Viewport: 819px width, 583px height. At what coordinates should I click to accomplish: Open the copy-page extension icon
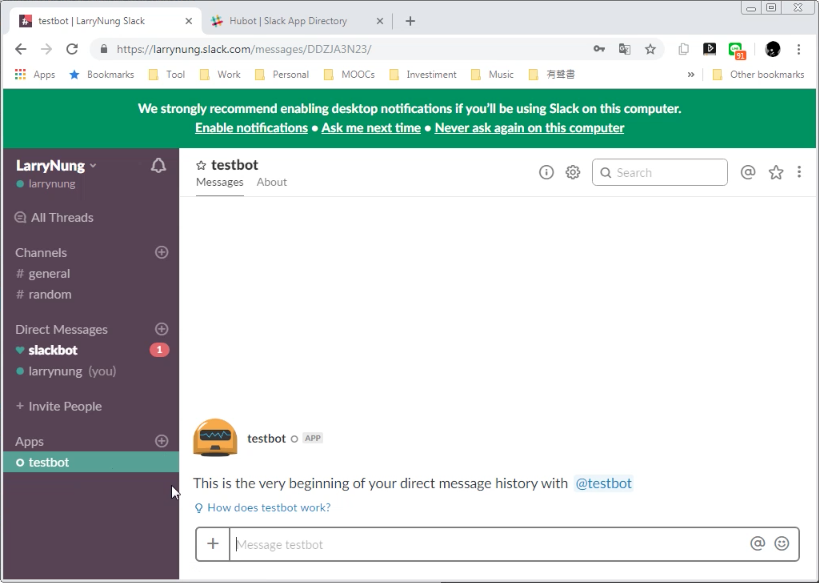pos(684,49)
